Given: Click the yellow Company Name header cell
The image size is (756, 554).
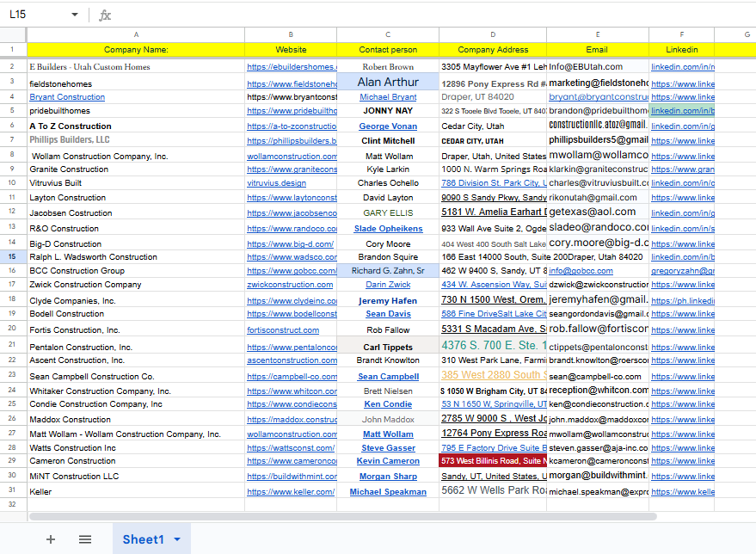Looking at the screenshot, I should coord(136,50).
